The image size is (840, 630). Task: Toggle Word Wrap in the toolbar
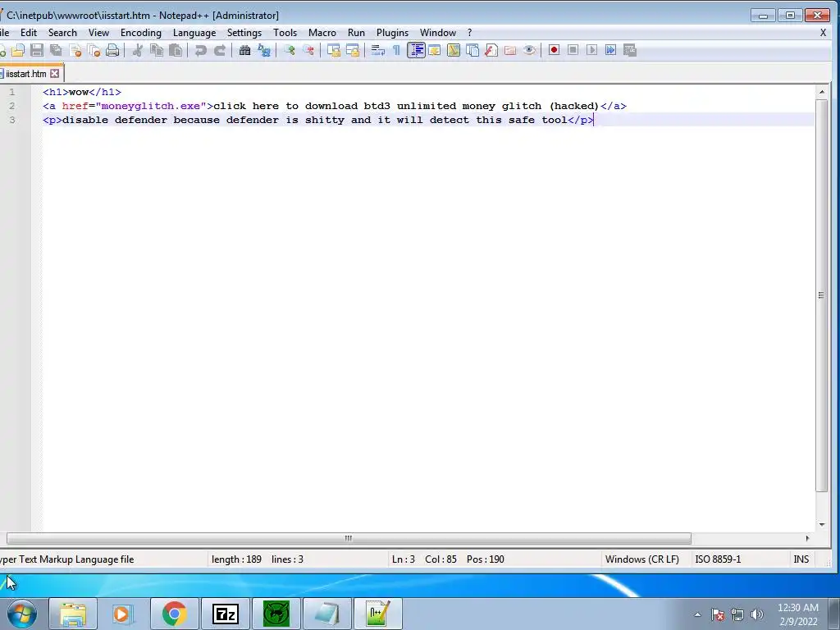(x=378, y=50)
